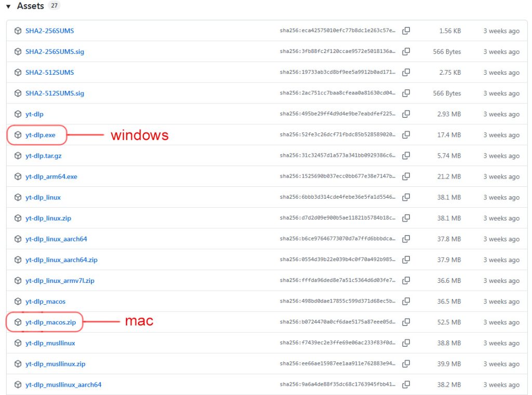Click the package icon beside SHA2-256SUMS
Image resolution: width=532 pixels, height=395 pixels.
[x=18, y=31]
